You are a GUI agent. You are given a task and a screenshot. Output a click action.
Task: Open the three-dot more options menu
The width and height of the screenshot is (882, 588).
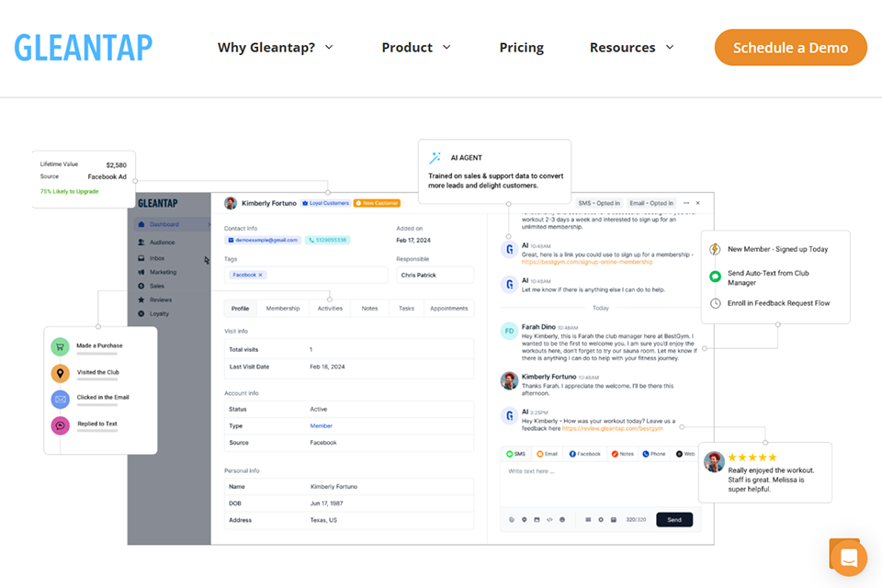pyautogui.click(x=686, y=203)
